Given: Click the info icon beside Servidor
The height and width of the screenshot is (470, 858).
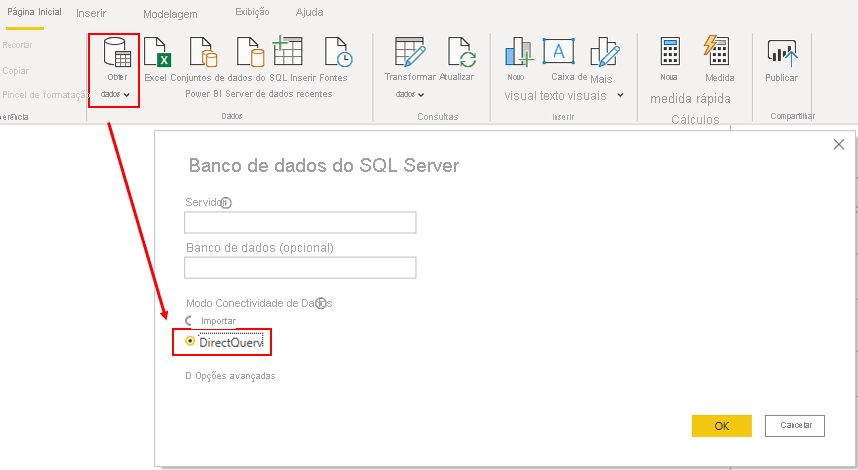Looking at the screenshot, I should (x=225, y=203).
